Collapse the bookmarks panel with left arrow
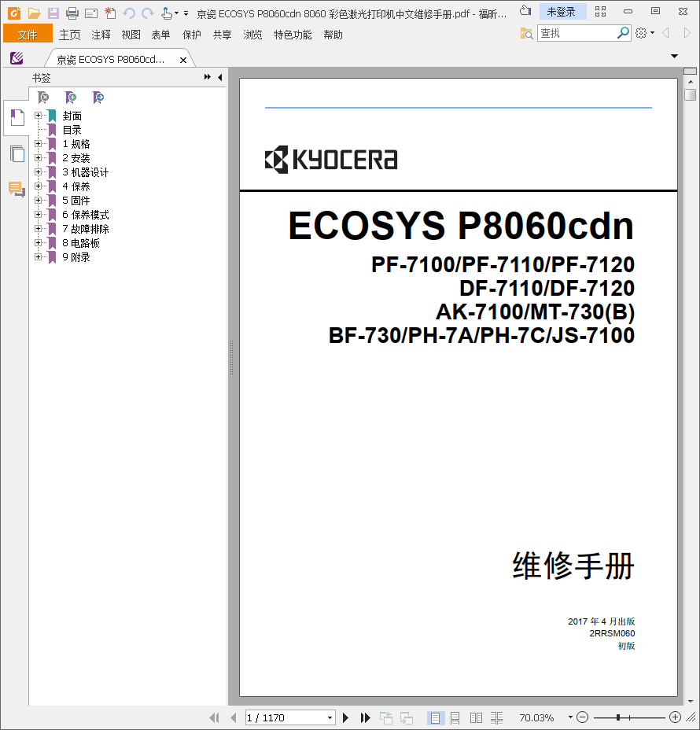The image size is (700, 730). [x=219, y=77]
